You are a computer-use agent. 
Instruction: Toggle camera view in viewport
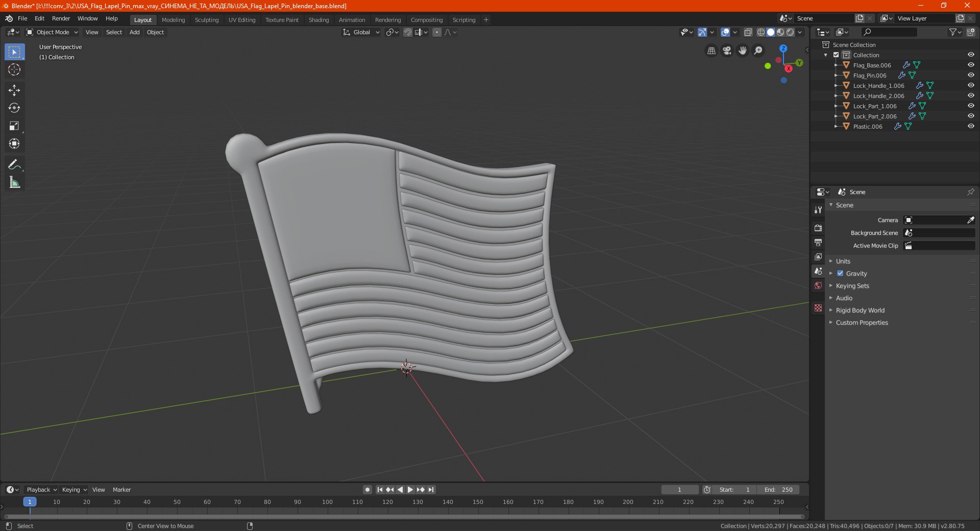(x=727, y=51)
